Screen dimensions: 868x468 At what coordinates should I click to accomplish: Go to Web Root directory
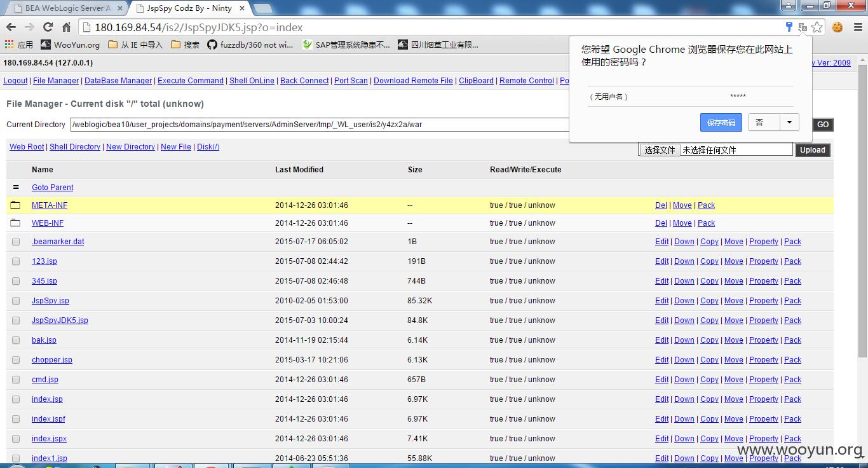click(x=27, y=147)
